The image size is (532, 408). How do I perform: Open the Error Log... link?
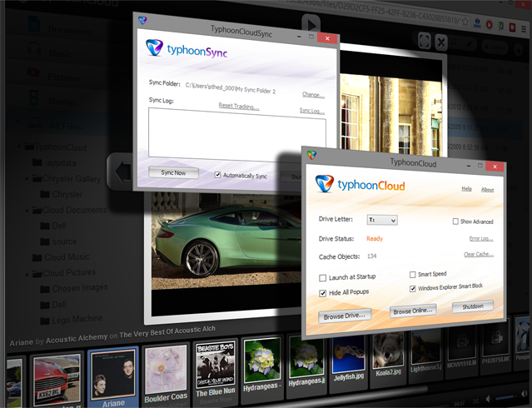(481, 239)
